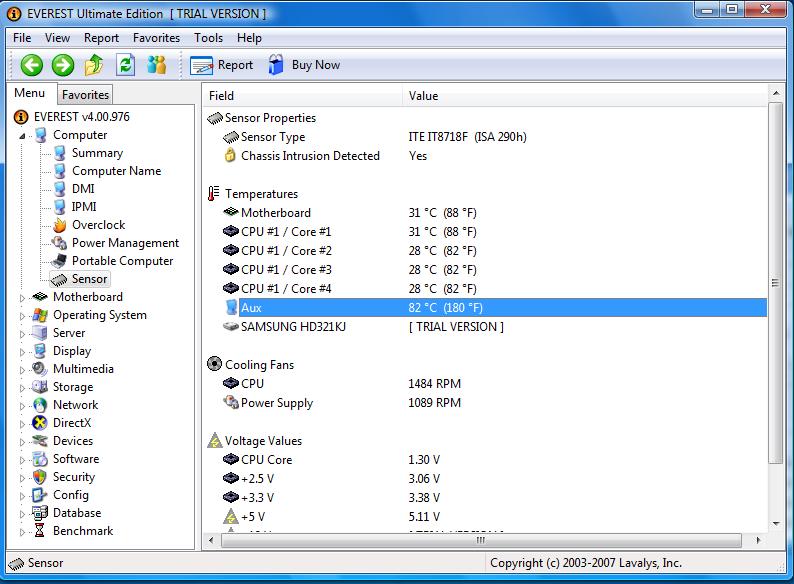This screenshot has width=794, height=584.
Task: Click the Report toolbar button
Action: pyautogui.click(x=221, y=65)
